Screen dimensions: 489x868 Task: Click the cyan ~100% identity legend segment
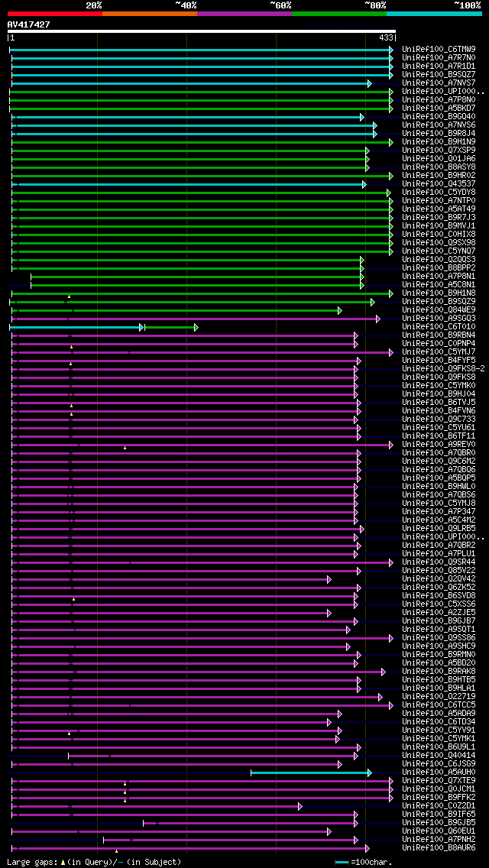(x=434, y=13)
